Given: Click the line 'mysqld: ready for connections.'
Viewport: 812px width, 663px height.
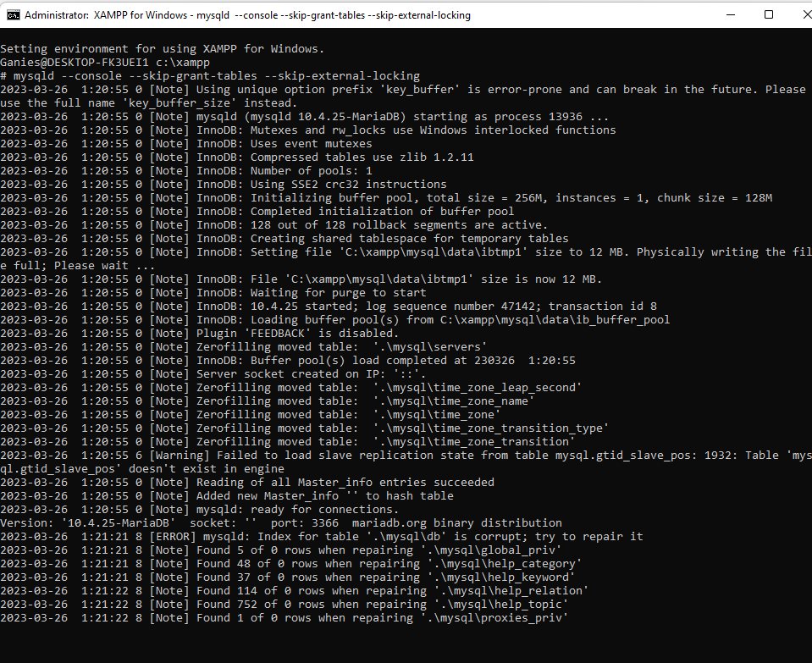Looking at the screenshot, I should click(199, 509).
